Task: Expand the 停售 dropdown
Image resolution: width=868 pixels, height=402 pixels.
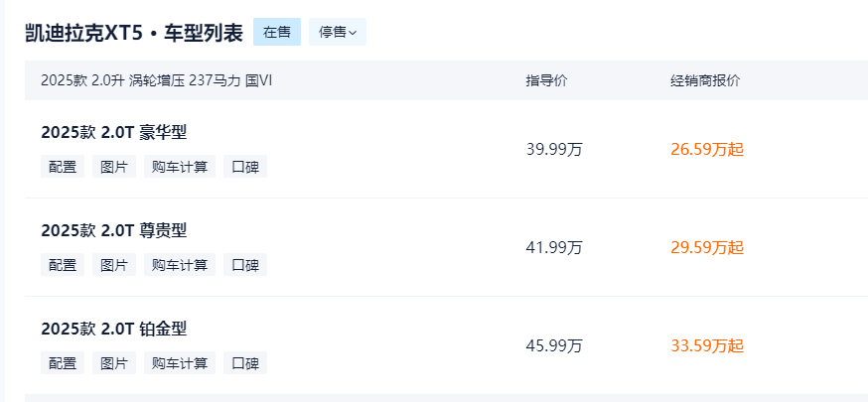Action: coord(338,32)
